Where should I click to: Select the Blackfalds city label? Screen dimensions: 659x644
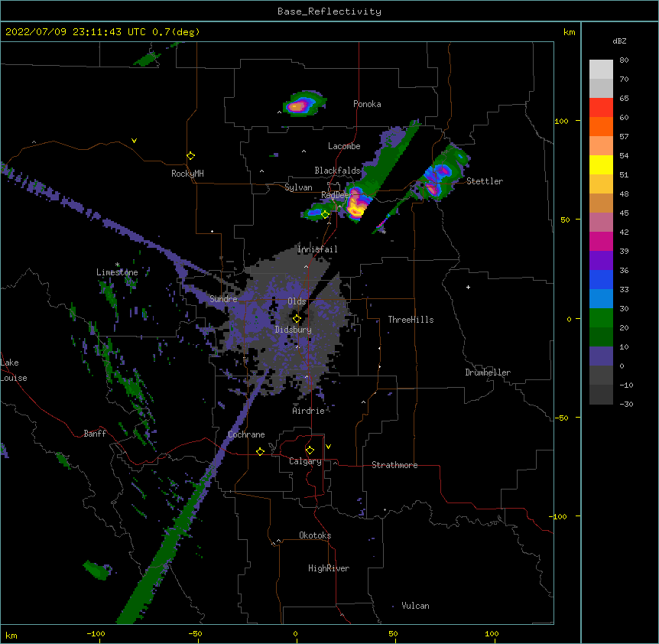click(337, 171)
